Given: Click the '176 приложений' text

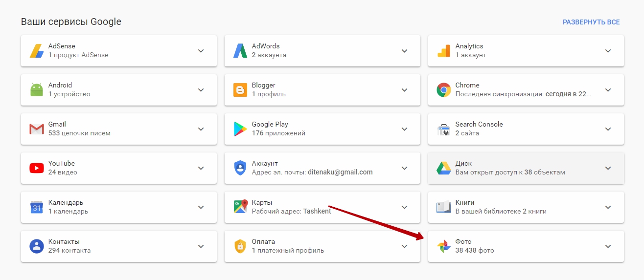Looking at the screenshot, I should (278, 133).
